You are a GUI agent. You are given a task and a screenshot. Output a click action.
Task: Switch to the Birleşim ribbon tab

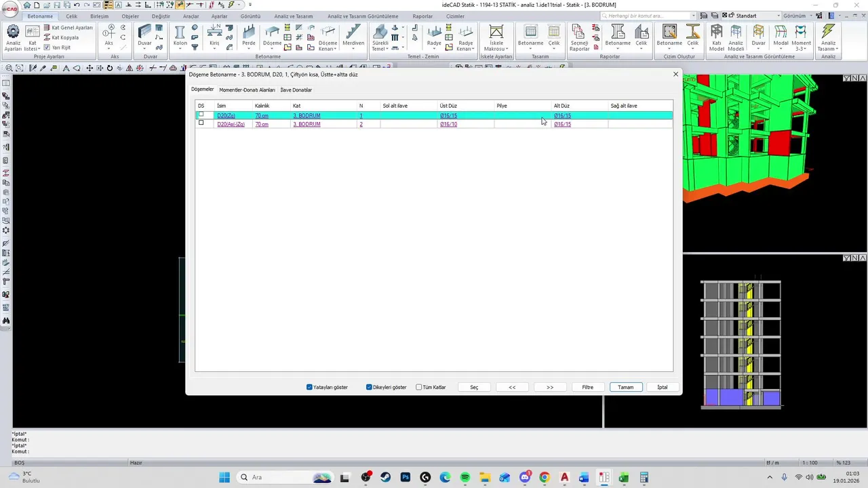(99, 16)
